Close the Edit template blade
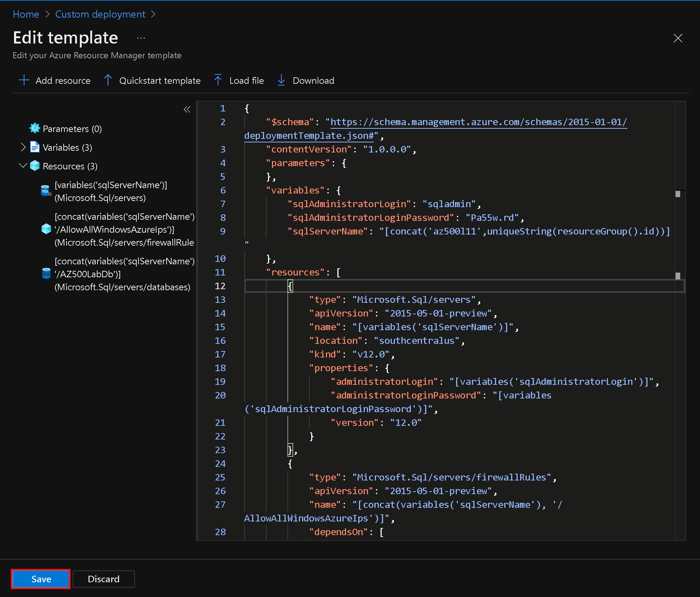The height and width of the screenshot is (597, 700). pos(678,38)
